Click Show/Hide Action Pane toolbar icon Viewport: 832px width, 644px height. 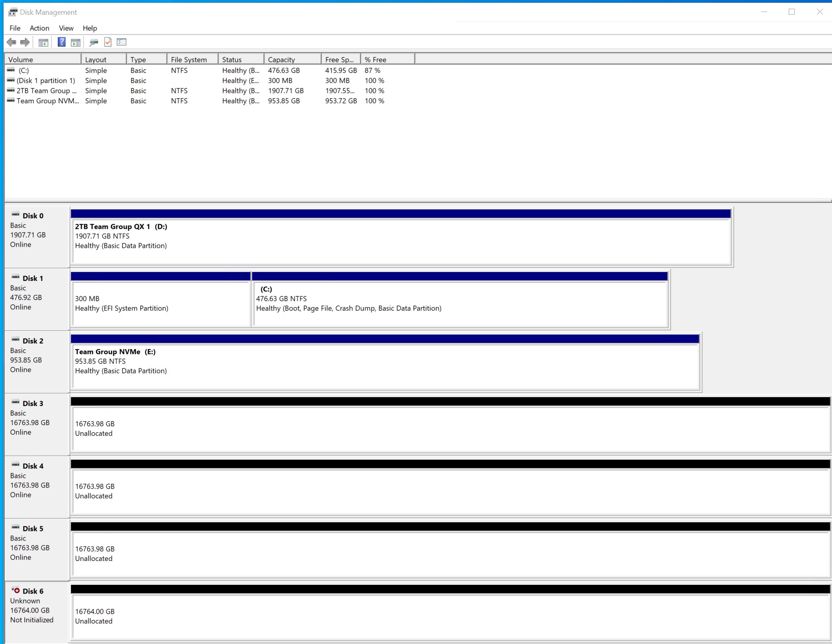(75, 42)
